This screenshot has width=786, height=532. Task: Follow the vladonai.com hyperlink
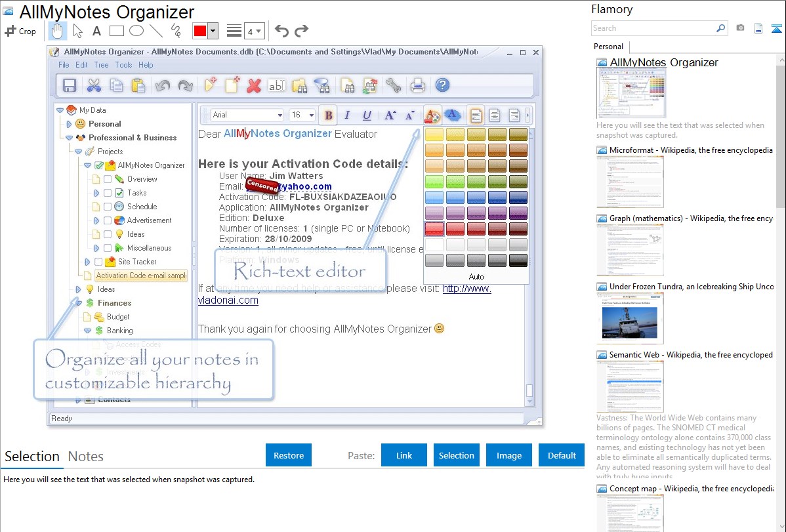pos(228,300)
